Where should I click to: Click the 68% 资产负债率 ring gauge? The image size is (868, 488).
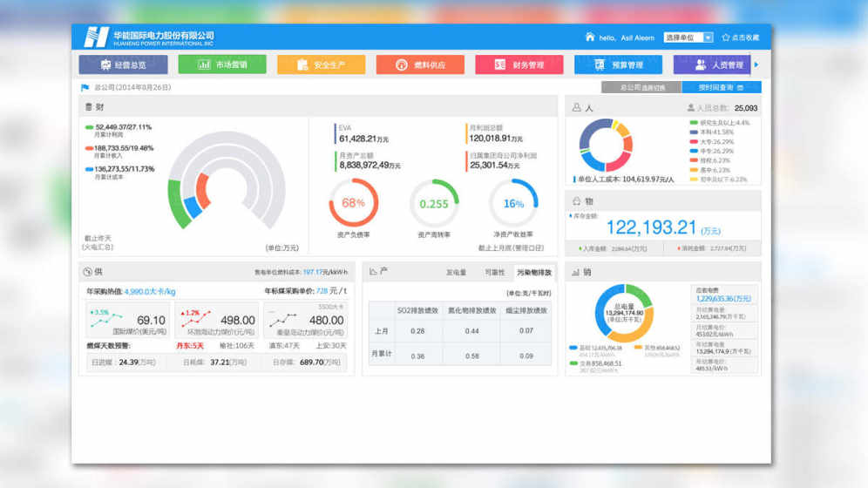(x=353, y=203)
